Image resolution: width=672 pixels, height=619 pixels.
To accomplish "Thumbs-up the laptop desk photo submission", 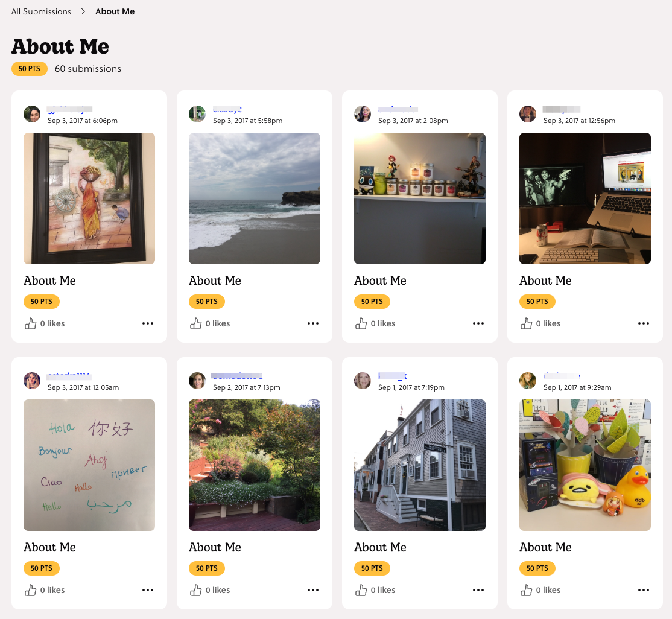I will (x=526, y=323).
